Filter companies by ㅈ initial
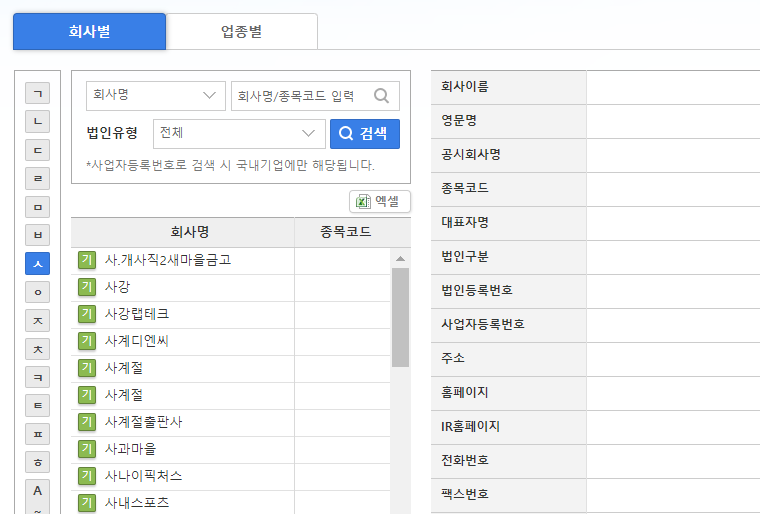 pyautogui.click(x=37, y=321)
